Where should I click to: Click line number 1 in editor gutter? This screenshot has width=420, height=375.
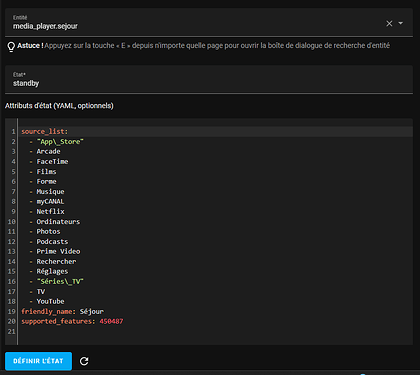point(13,131)
